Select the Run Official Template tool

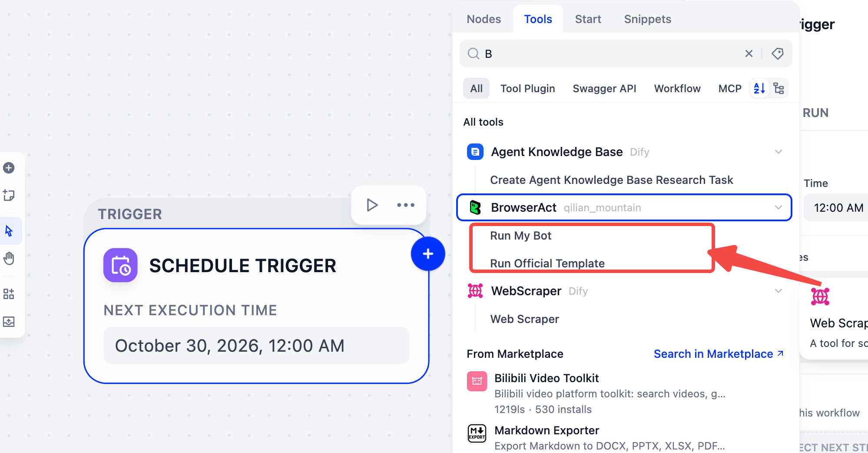click(x=547, y=263)
